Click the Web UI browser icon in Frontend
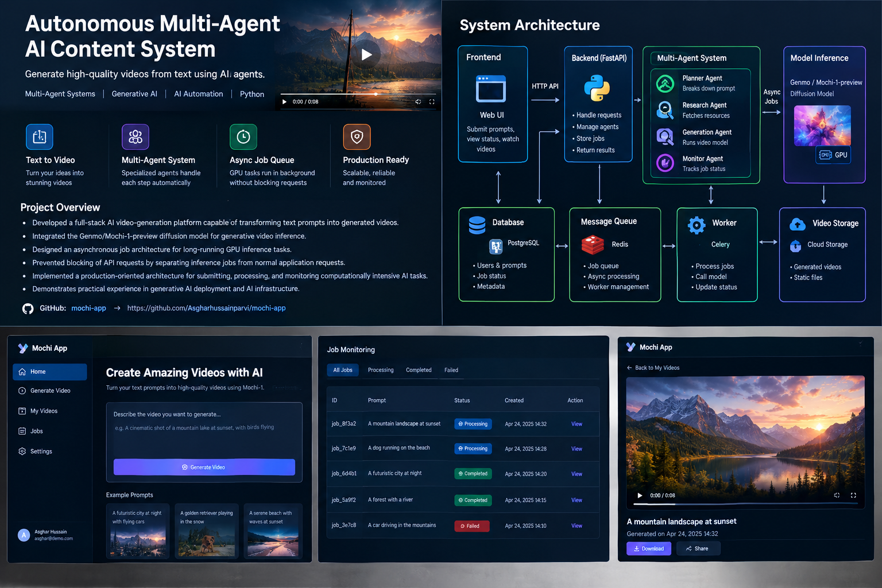This screenshot has width=882, height=588. click(x=491, y=89)
